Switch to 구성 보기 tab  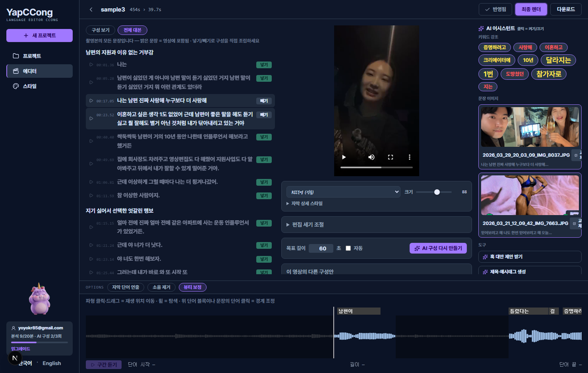click(x=100, y=30)
